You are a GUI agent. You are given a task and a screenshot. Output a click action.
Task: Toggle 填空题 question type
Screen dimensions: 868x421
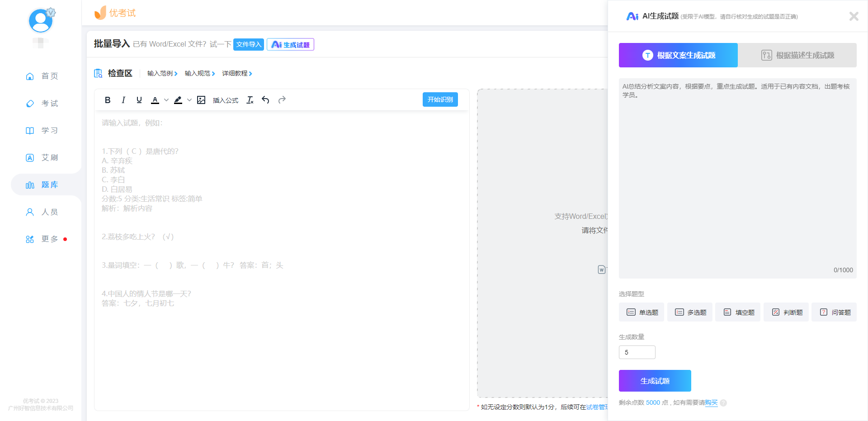pos(738,312)
